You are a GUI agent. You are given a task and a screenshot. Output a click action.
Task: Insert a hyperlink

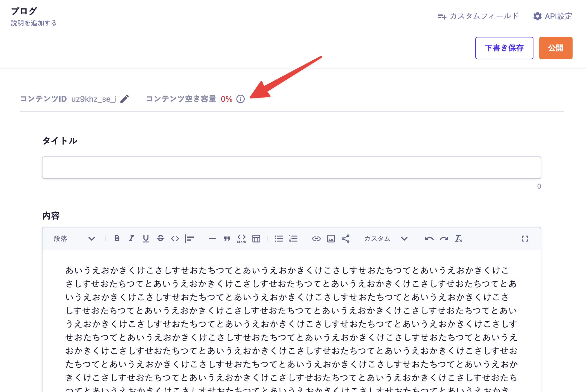tap(316, 238)
